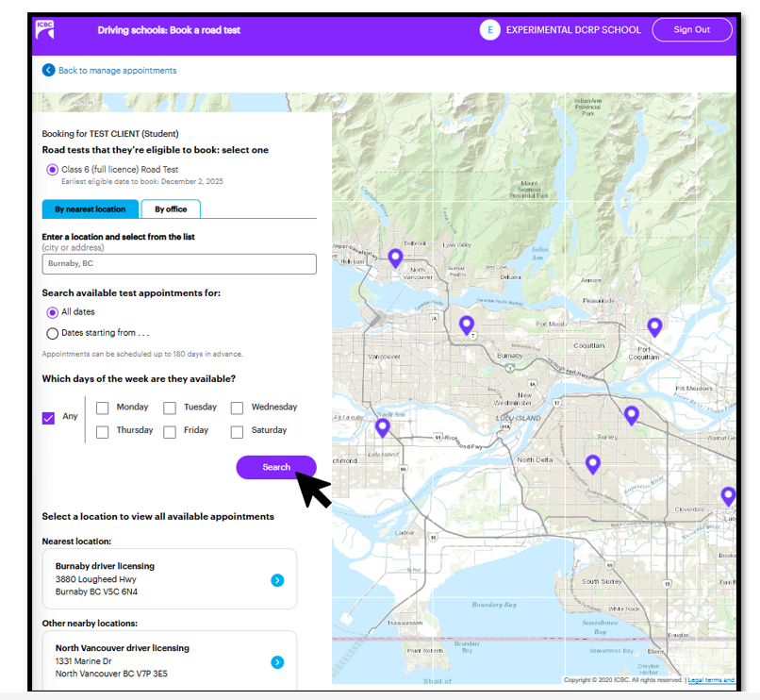760x700 pixels.
Task: Click the location input field Burnaby, BC
Action: click(179, 264)
